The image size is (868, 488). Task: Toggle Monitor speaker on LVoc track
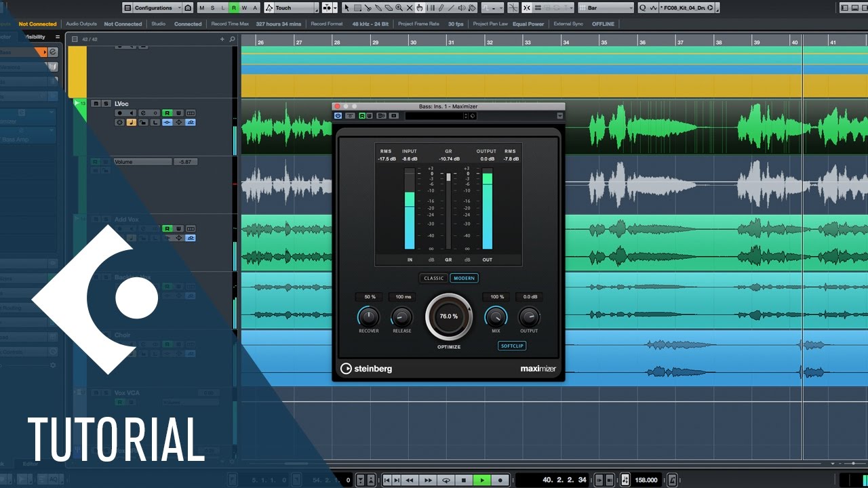[132, 113]
